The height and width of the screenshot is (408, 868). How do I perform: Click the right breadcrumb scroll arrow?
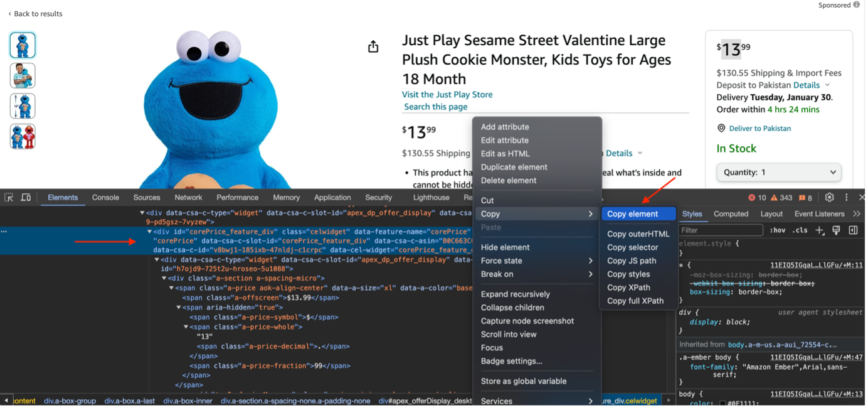[x=669, y=401]
